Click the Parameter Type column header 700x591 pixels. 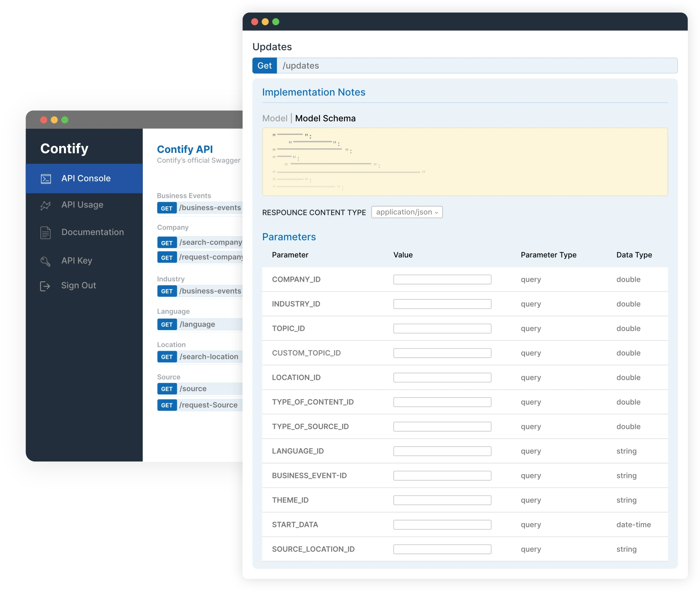point(549,255)
